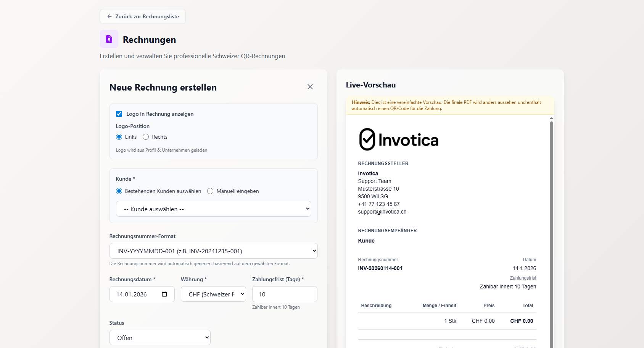Select Bestehenden Kunden auswählen option
Viewport: 644px width, 348px height.
coord(119,191)
